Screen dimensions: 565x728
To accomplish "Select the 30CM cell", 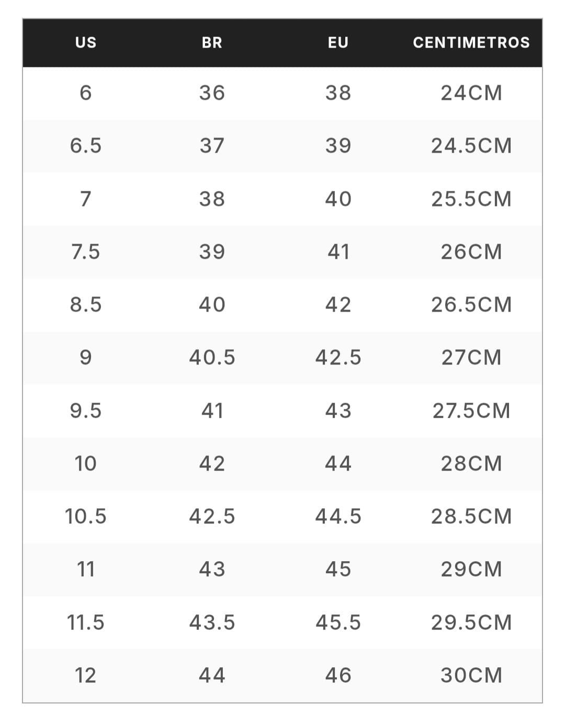I will click(471, 675).
